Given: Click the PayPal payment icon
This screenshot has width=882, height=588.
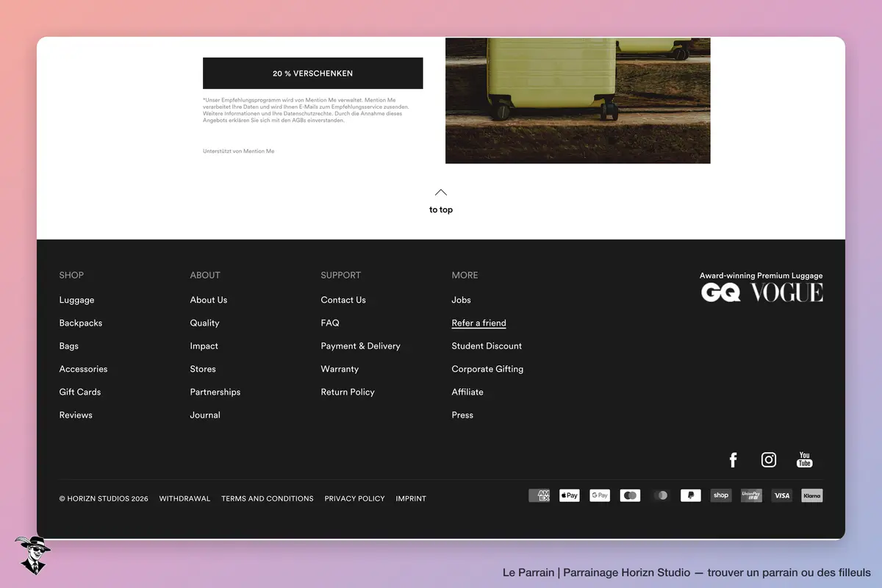Looking at the screenshot, I should click(x=691, y=495).
